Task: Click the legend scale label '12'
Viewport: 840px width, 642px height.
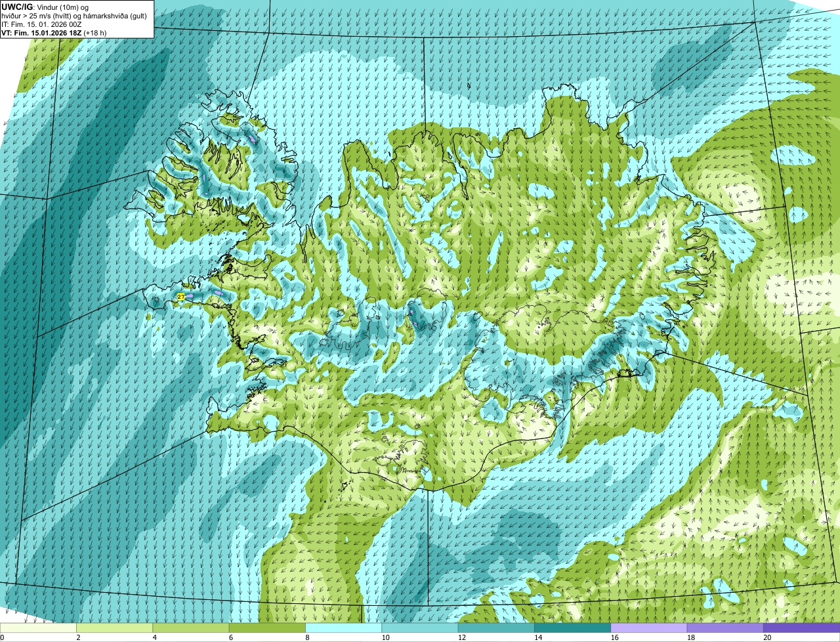Action: (461, 637)
